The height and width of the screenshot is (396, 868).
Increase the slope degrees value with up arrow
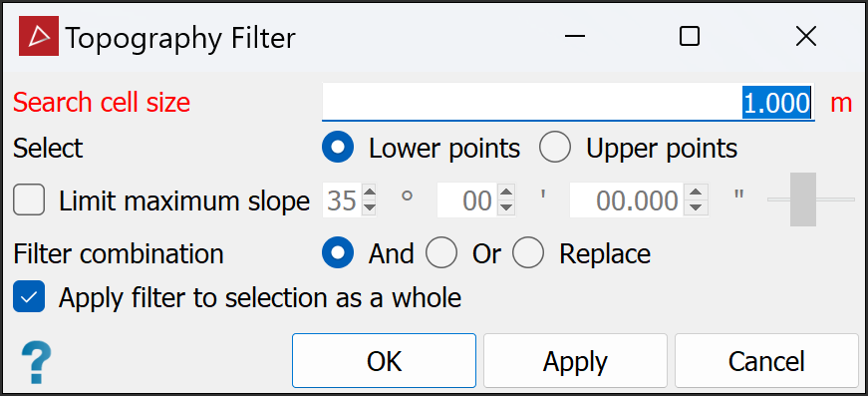(x=369, y=194)
